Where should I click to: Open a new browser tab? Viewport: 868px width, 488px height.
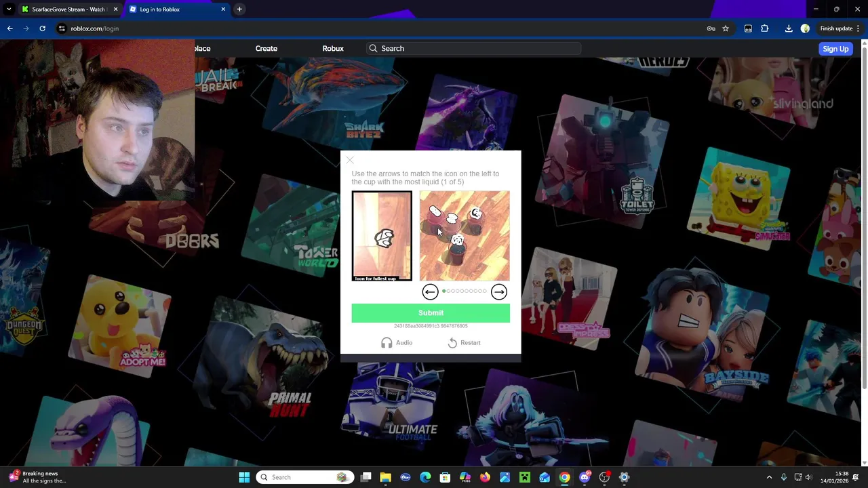(x=239, y=9)
